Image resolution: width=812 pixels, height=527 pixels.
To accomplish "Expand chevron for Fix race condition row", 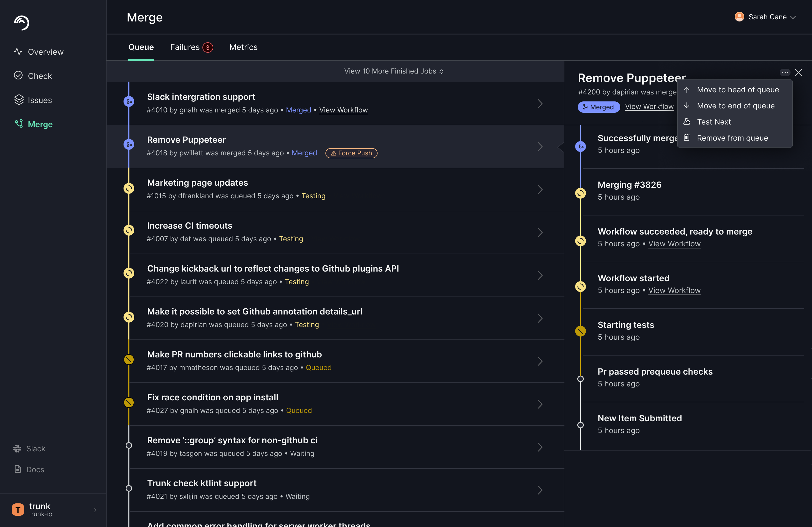I will [x=540, y=404].
